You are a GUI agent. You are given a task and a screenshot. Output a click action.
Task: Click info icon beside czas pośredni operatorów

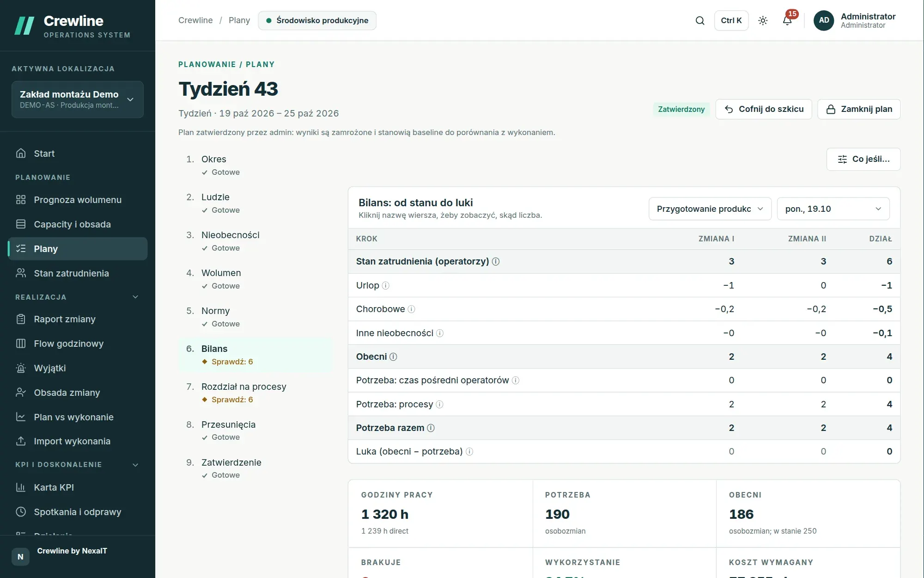[x=515, y=381]
